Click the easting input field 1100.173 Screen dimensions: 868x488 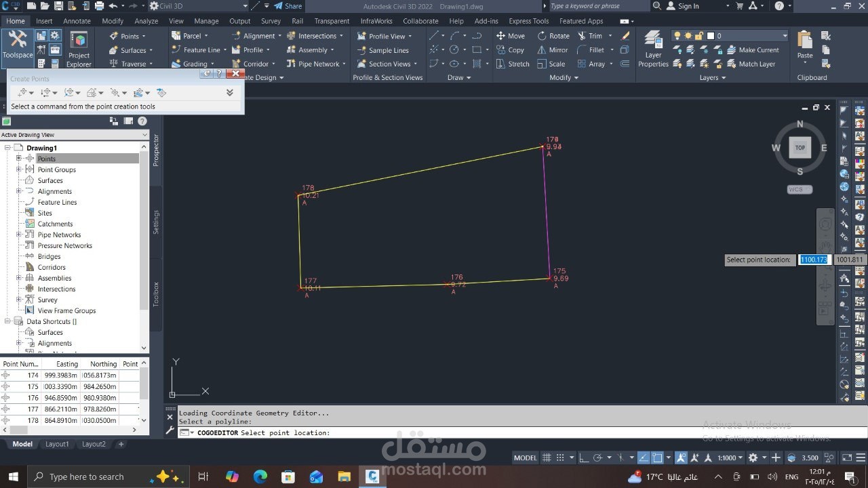click(x=814, y=260)
